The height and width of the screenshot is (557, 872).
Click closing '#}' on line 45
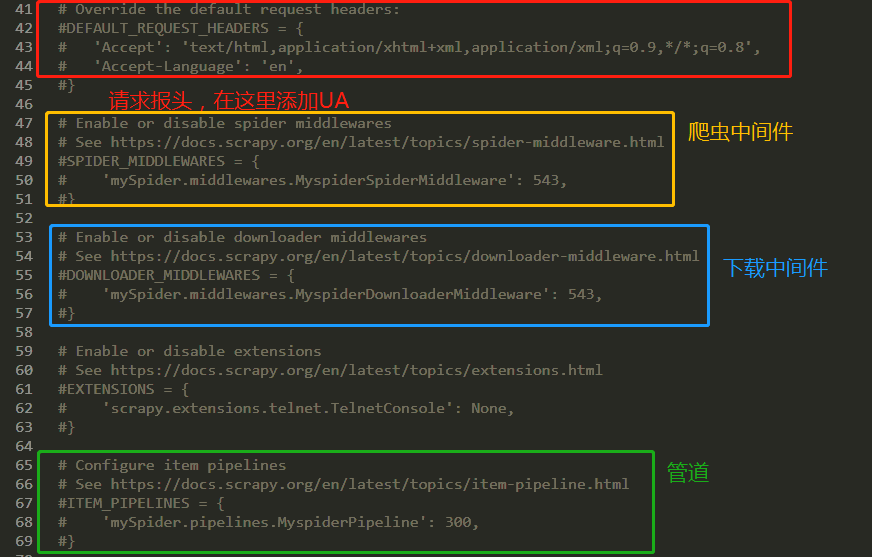click(x=66, y=86)
